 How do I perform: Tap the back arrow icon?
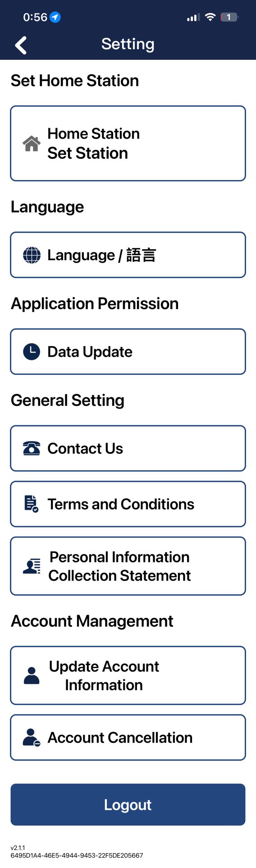click(21, 45)
